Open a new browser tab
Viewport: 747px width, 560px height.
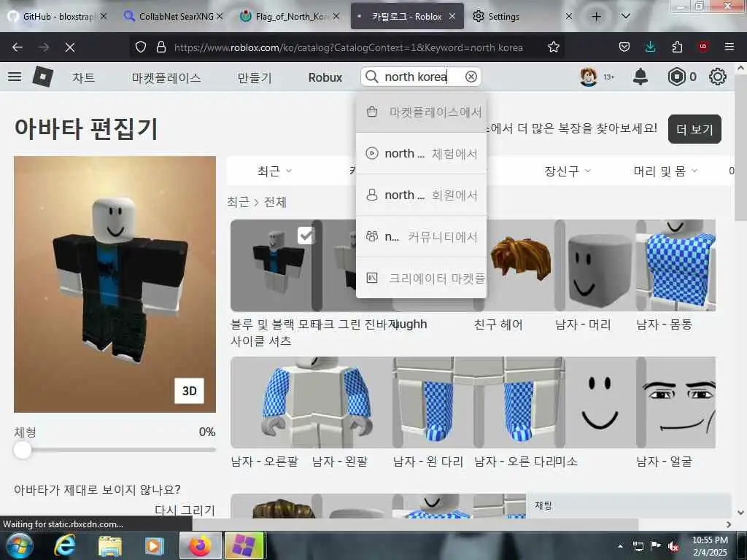coord(596,17)
